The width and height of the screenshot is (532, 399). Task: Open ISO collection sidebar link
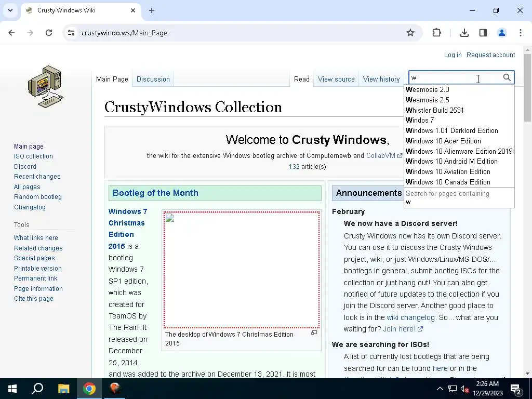point(33,156)
